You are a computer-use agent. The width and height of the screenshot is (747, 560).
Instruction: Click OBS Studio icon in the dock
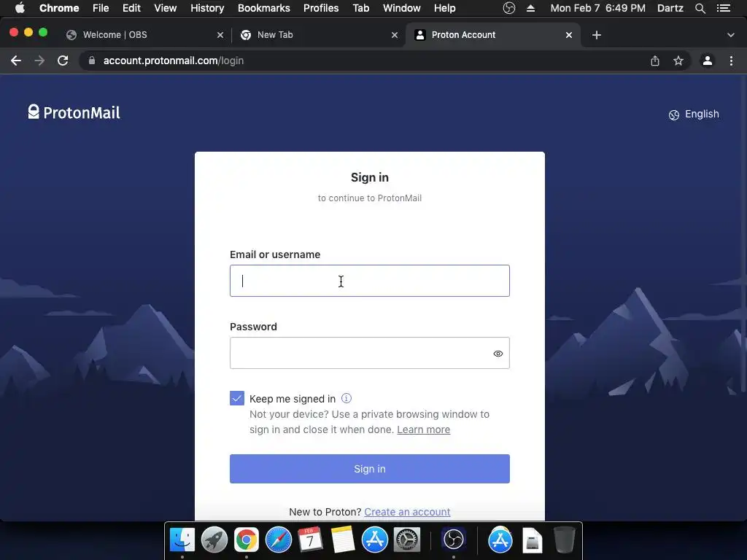coord(453,540)
